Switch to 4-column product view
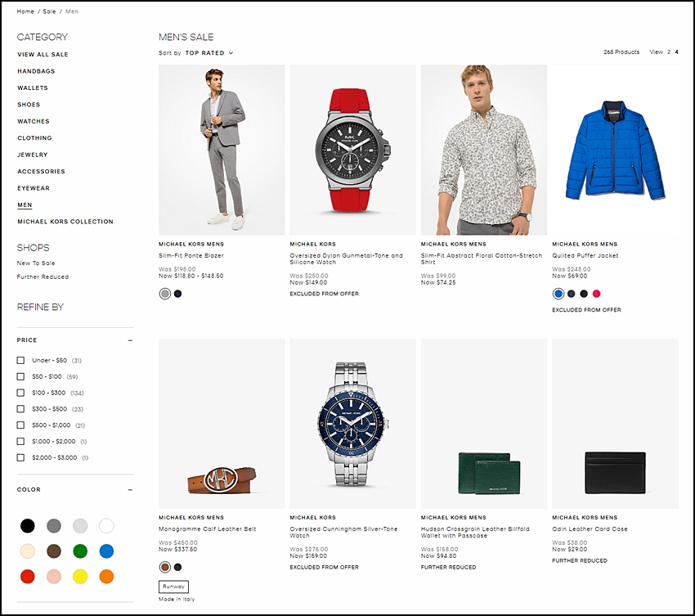This screenshot has height=616, width=695. tap(676, 52)
